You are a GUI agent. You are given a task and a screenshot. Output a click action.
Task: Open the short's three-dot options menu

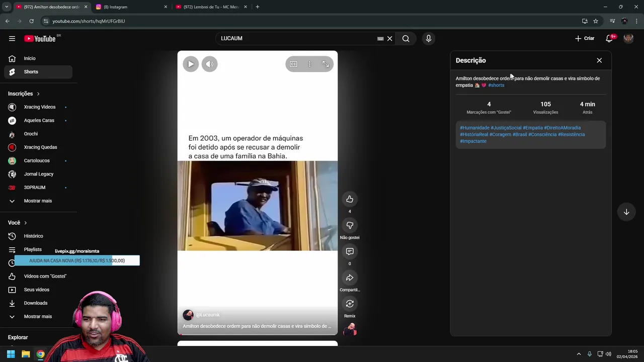coord(309,64)
